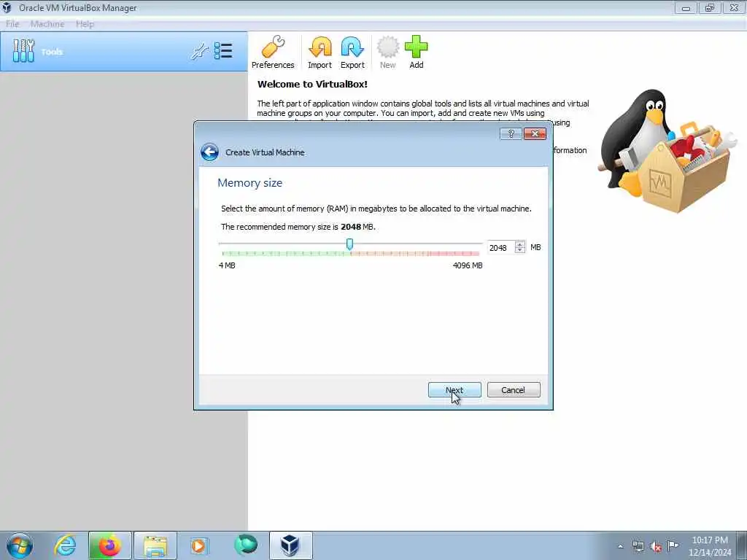This screenshot has height=560, width=747.
Task: Open Firefox from the taskbar
Action: click(x=109, y=545)
